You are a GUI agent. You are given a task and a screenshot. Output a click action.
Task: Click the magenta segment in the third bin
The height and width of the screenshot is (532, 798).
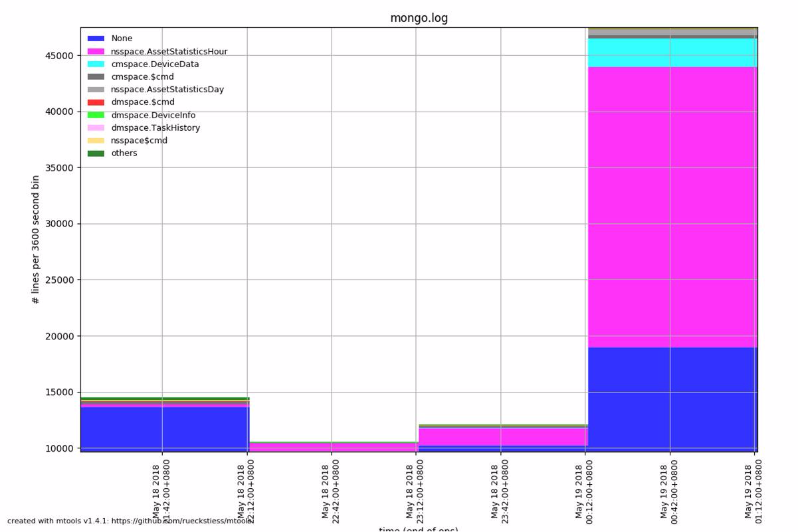click(503, 437)
